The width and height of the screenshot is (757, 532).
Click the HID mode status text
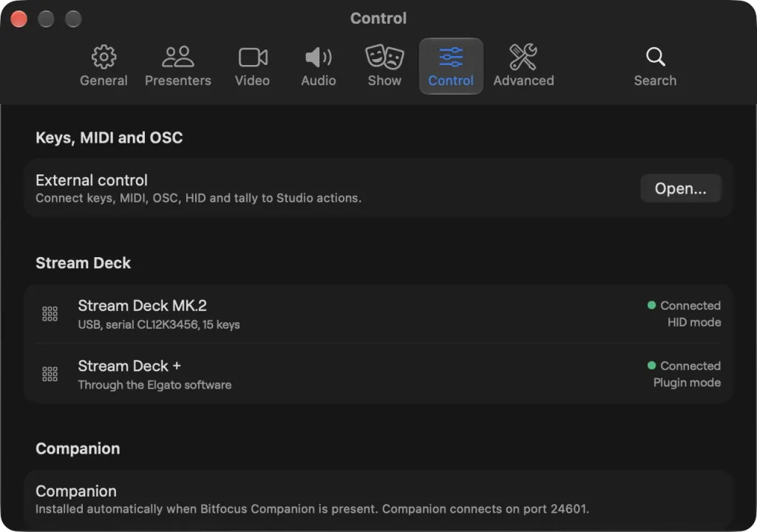[x=694, y=322]
